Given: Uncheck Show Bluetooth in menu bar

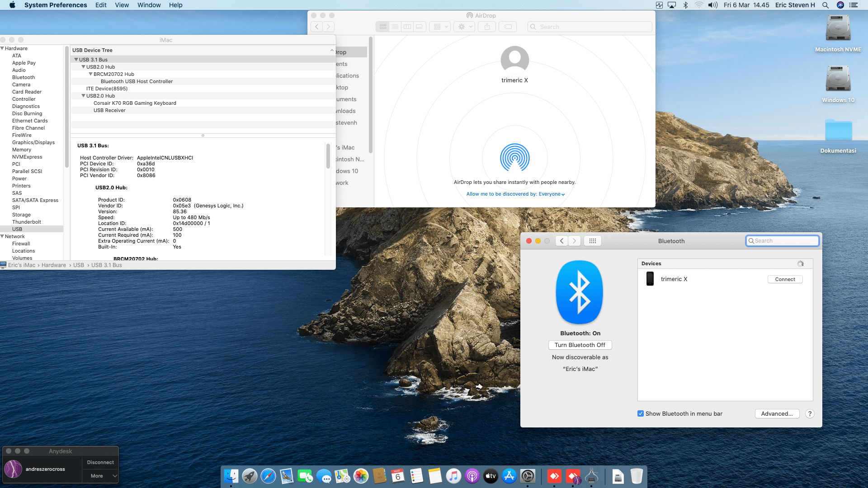Looking at the screenshot, I should [x=641, y=413].
